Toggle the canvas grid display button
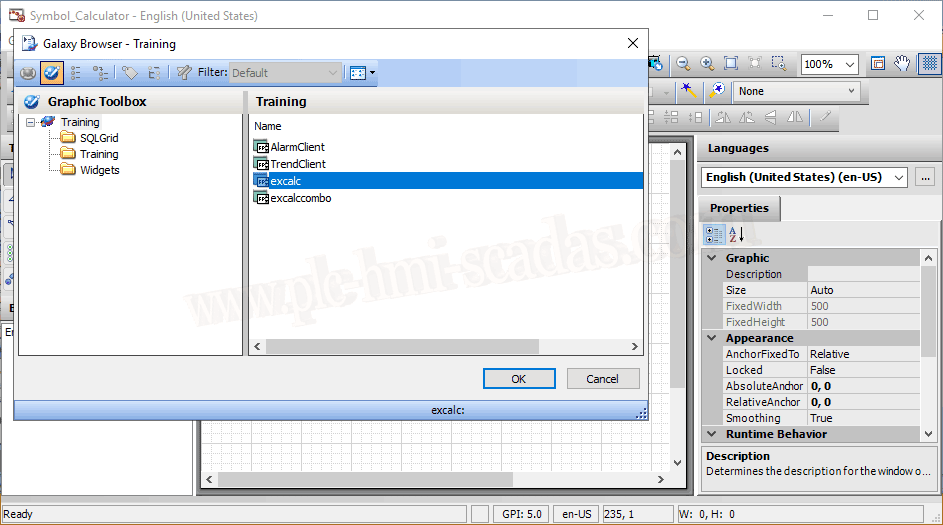The height and width of the screenshot is (525, 943). [929, 64]
